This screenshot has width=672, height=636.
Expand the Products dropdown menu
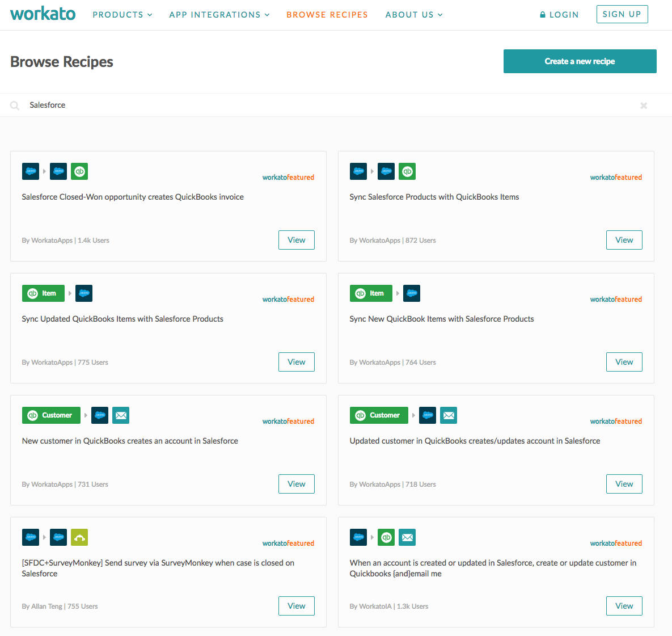point(122,15)
